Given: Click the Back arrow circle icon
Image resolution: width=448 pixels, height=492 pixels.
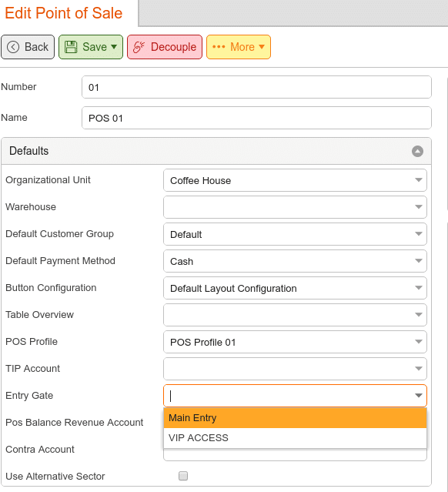Looking at the screenshot, I should [x=13, y=47].
